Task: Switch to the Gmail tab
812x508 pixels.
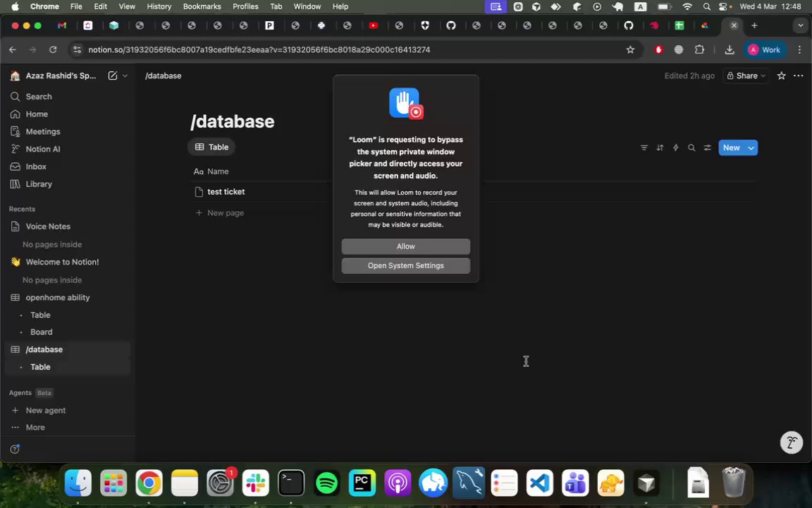Action: point(62,25)
